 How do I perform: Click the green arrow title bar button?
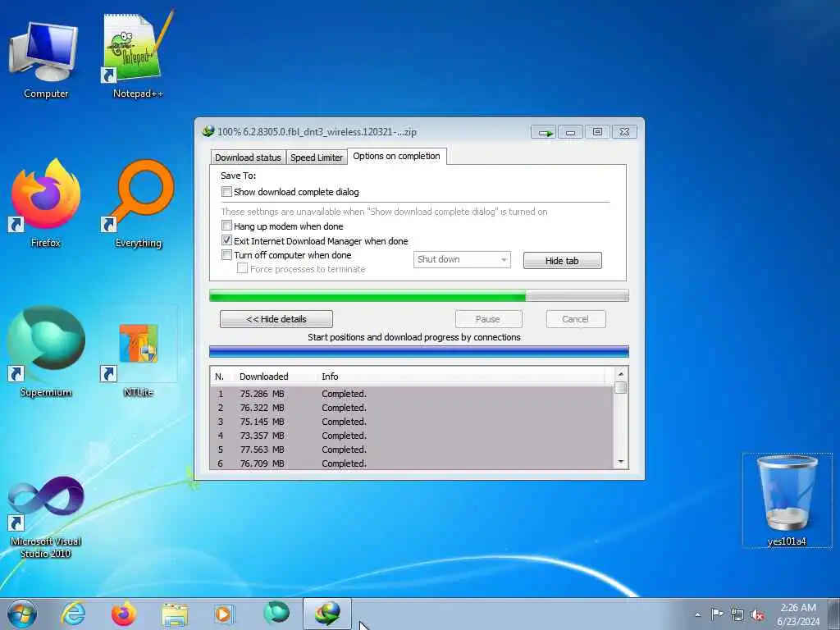coord(543,132)
